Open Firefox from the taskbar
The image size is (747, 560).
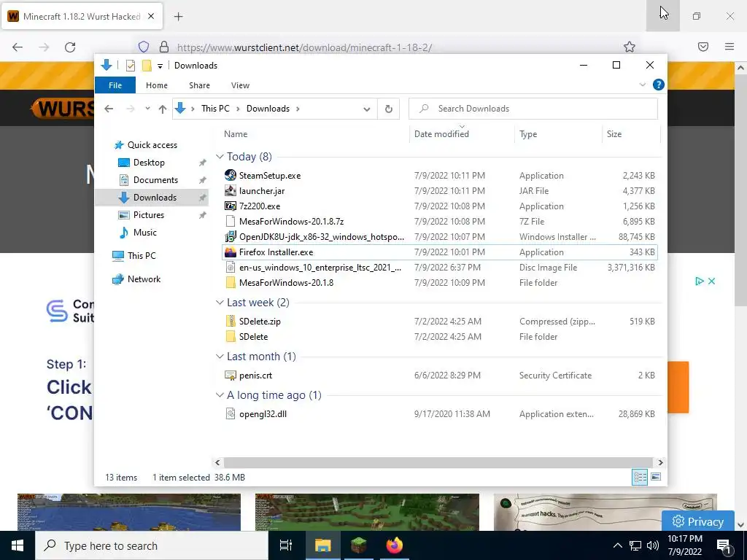(395, 545)
